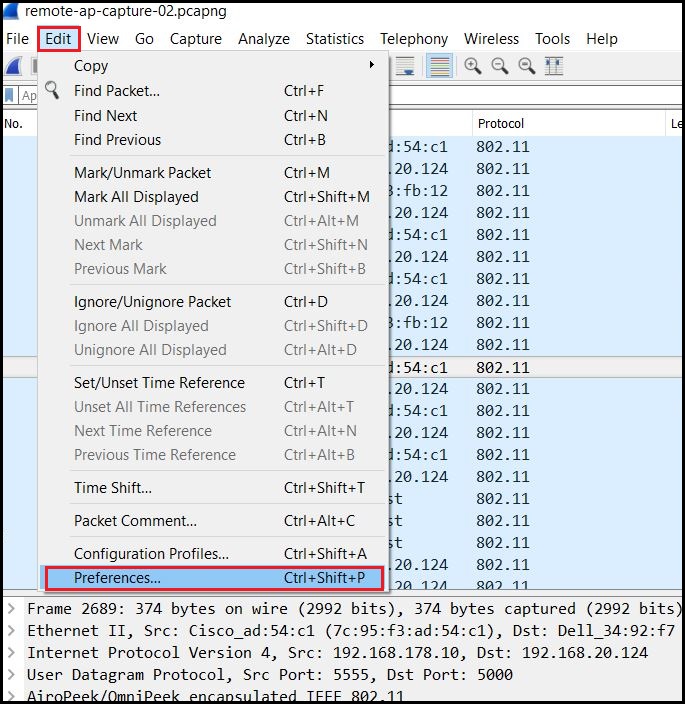This screenshot has width=685, height=704.
Task: Click the zoom out magnifier icon
Action: [x=499, y=66]
